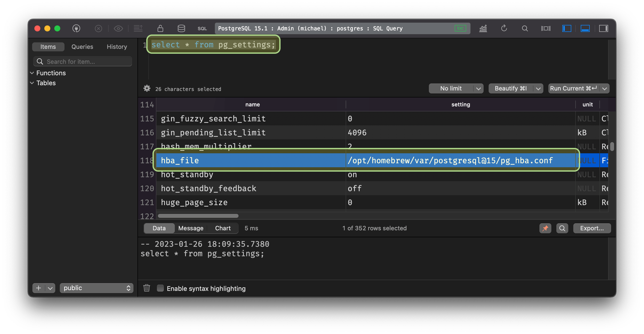Image resolution: width=644 pixels, height=334 pixels.
Task: Switch to the Queries tab
Action: pyautogui.click(x=82, y=47)
